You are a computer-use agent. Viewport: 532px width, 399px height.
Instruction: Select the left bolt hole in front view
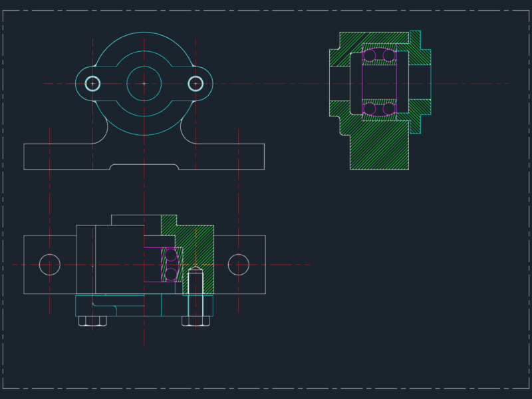click(92, 84)
